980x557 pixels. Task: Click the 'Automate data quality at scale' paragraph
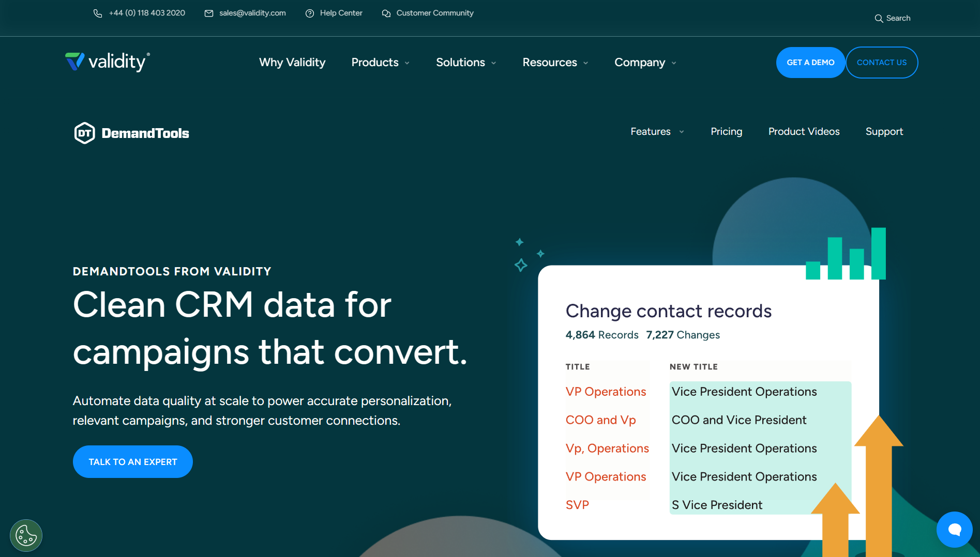coord(262,411)
